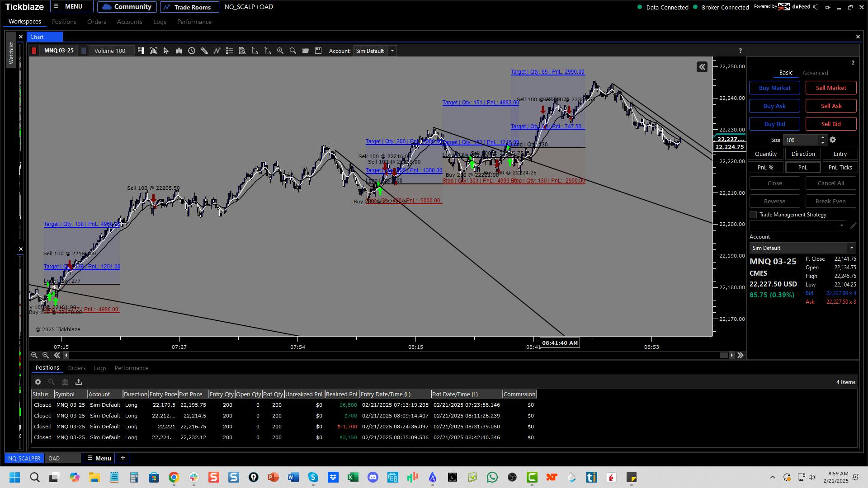Viewport: 868px width, 488px height.
Task: Collapse the side panel with double-chevron icon
Action: pos(702,67)
